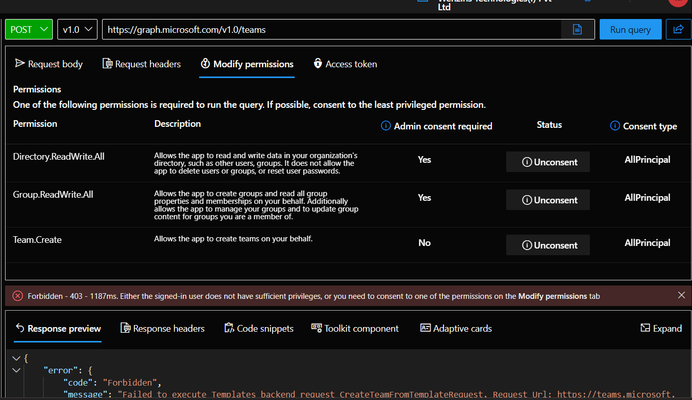Run the query
The height and width of the screenshot is (400, 692).
(x=630, y=30)
